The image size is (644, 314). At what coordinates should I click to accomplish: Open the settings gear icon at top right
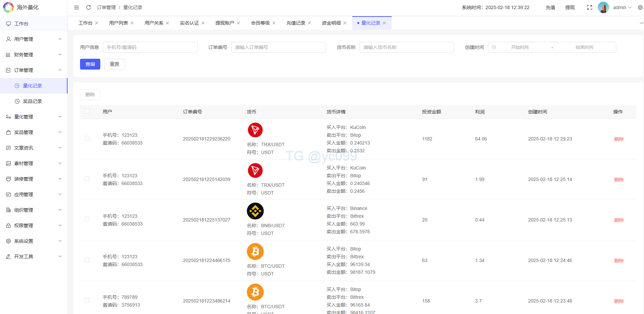tap(640, 7)
